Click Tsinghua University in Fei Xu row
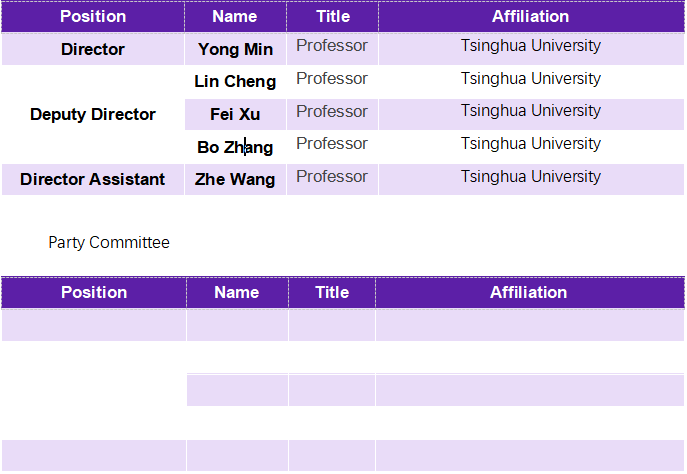 click(530, 110)
